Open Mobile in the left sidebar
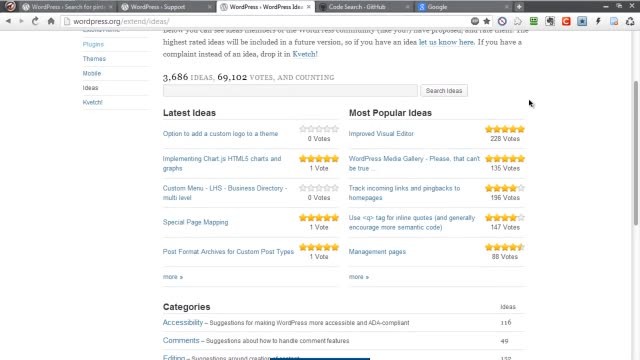640x360 pixels. (x=91, y=73)
